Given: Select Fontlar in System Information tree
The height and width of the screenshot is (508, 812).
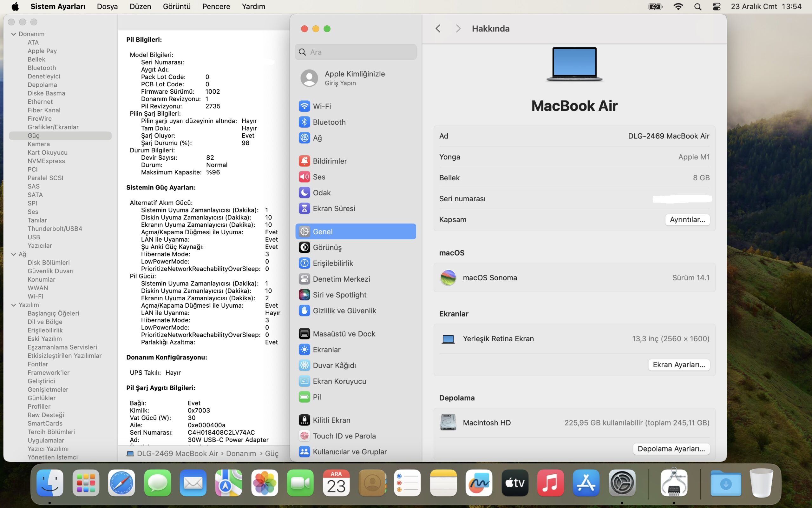Looking at the screenshot, I should [x=38, y=364].
